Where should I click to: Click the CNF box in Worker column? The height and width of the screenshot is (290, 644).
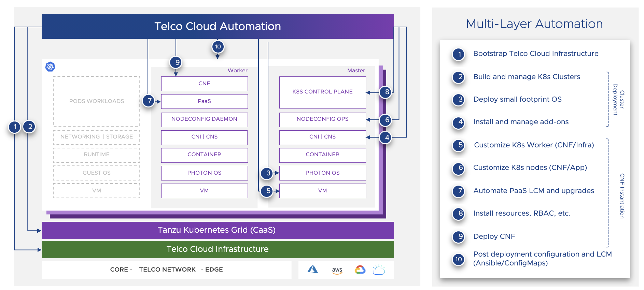click(x=205, y=84)
